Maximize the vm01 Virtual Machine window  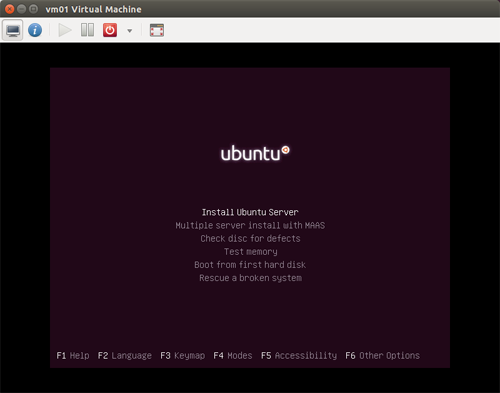point(33,9)
